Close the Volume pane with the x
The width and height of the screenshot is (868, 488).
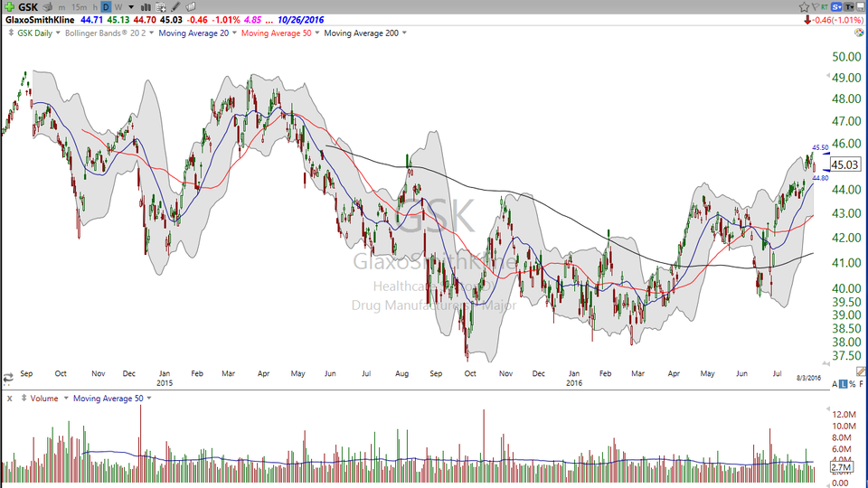(9, 399)
